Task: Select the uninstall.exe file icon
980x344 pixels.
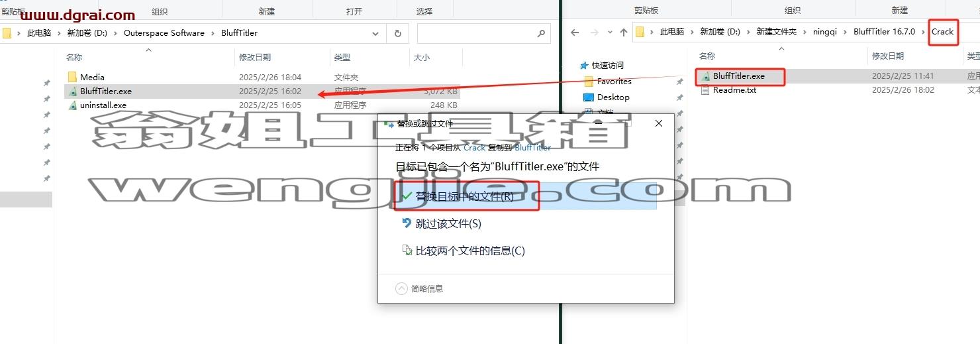Action: tap(73, 105)
